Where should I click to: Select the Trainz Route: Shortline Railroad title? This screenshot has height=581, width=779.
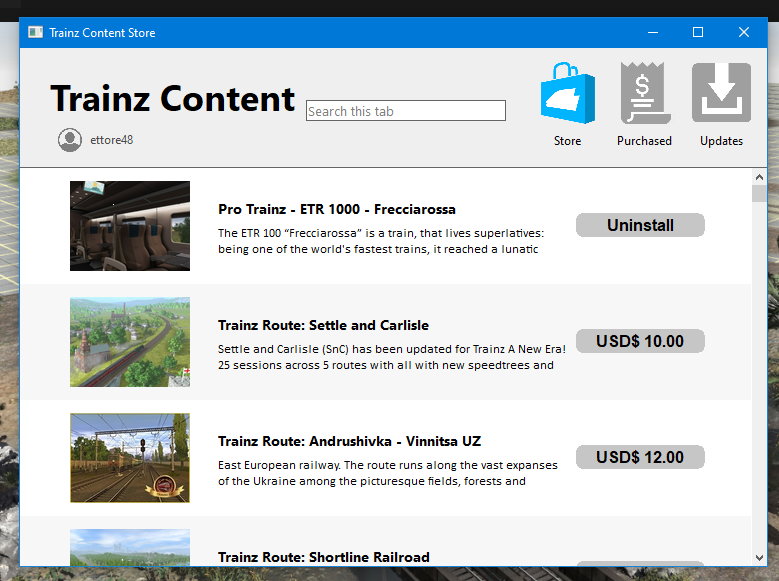tap(324, 557)
